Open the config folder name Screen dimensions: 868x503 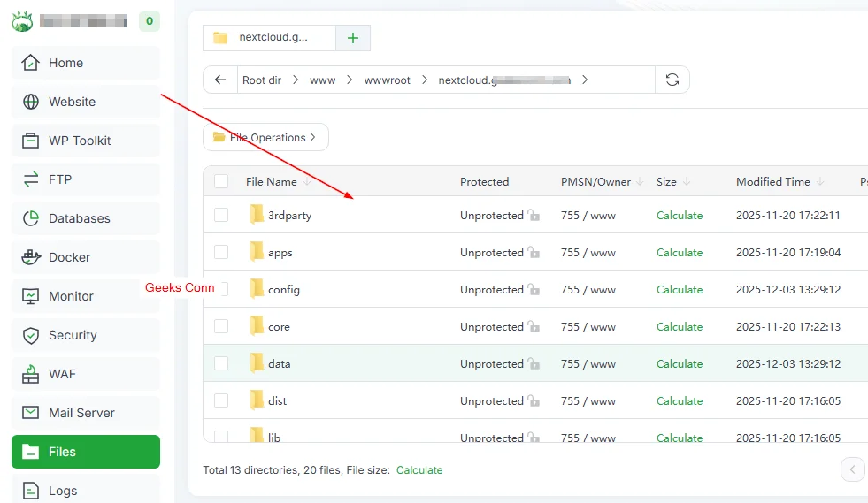283,289
